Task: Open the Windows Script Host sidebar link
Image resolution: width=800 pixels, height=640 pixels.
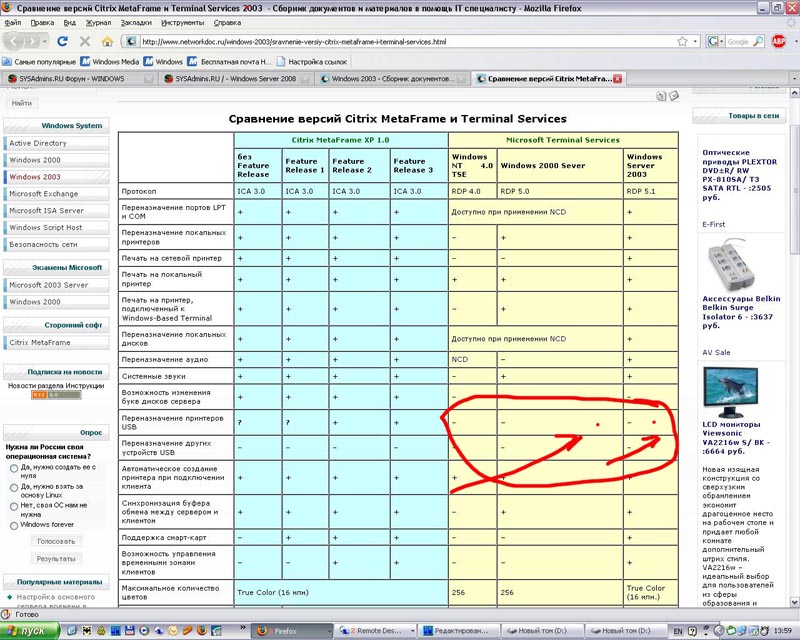Action: tap(56, 228)
